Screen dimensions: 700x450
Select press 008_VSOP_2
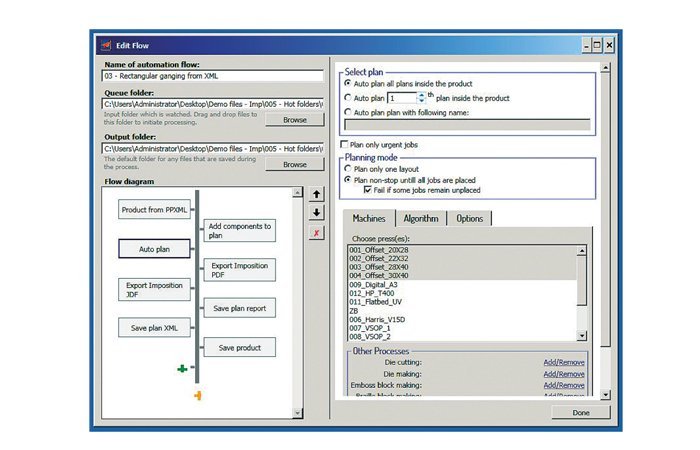coord(462,337)
